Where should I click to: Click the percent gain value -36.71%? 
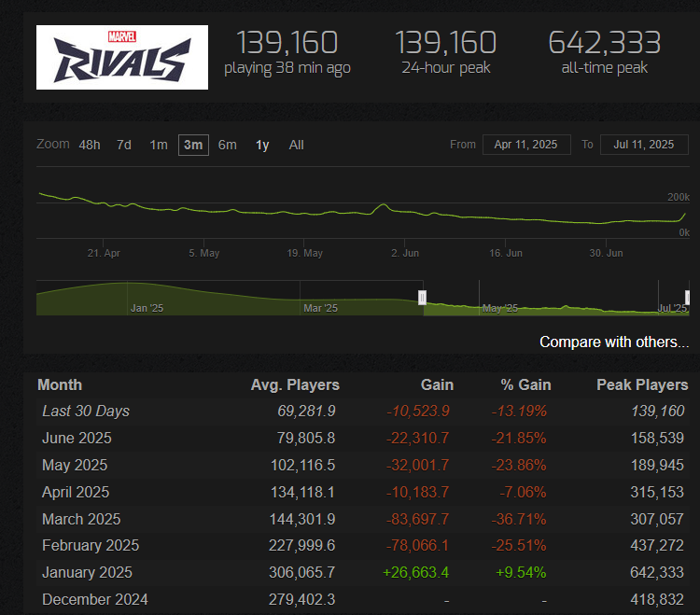519,519
